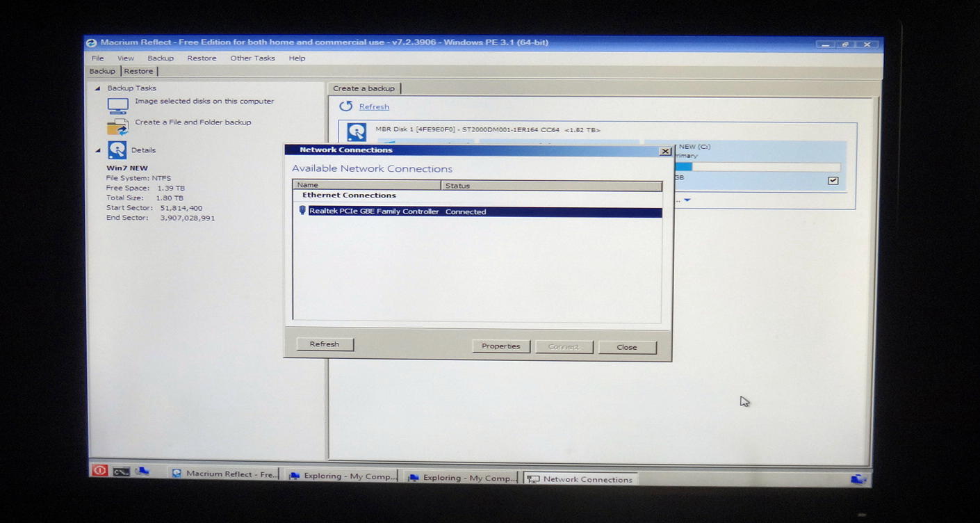
Task: Click Create a File and Folder backup
Action: pyautogui.click(x=193, y=122)
